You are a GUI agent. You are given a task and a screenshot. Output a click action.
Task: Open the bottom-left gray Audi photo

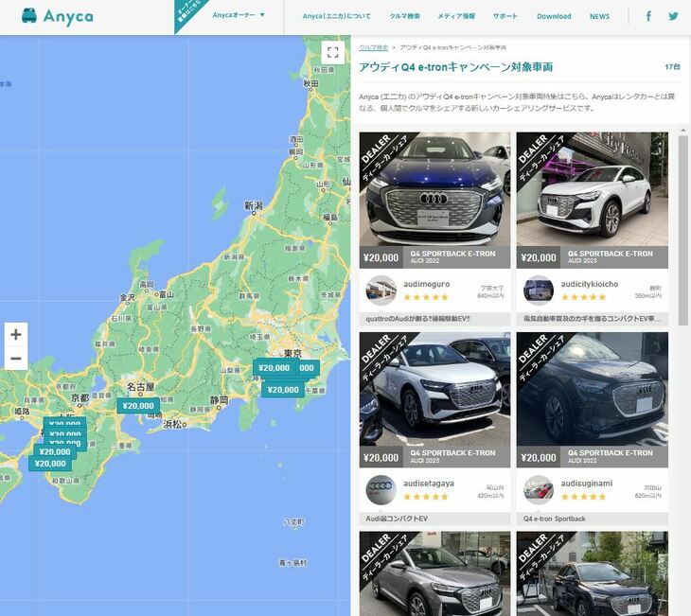pos(434,573)
